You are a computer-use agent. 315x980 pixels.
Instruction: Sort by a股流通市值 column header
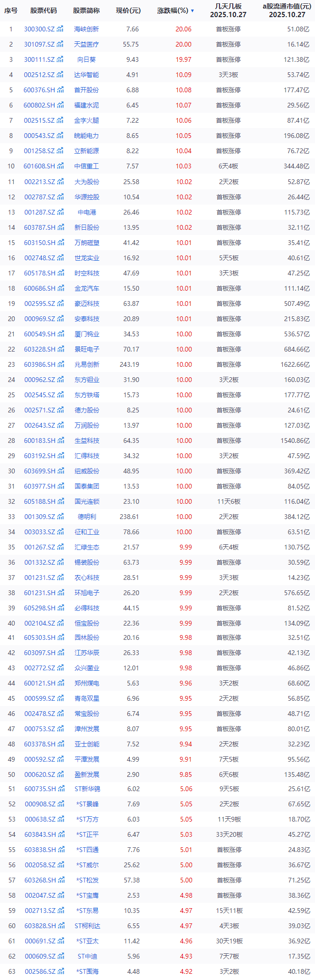point(287,10)
